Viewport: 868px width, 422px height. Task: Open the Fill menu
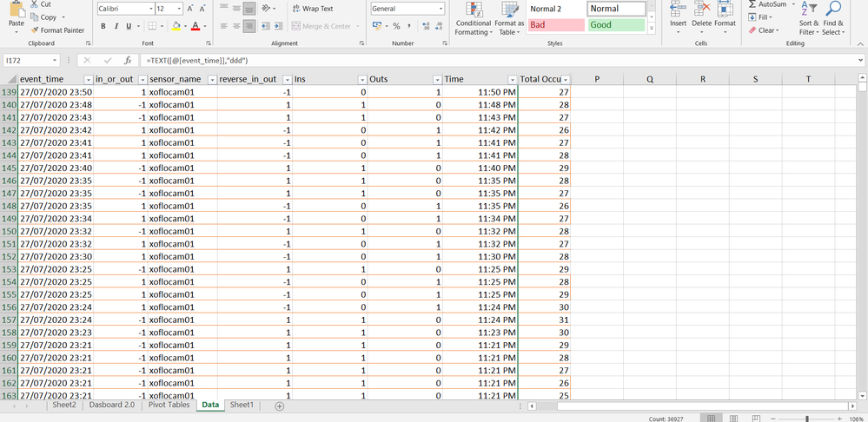(x=760, y=17)
